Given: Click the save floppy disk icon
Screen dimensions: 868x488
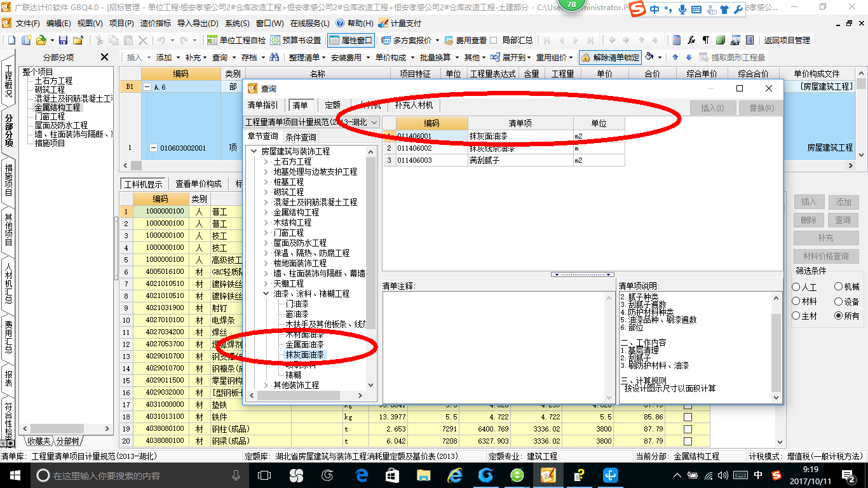Looking at the screenshot, I should (x=64, y=40).
